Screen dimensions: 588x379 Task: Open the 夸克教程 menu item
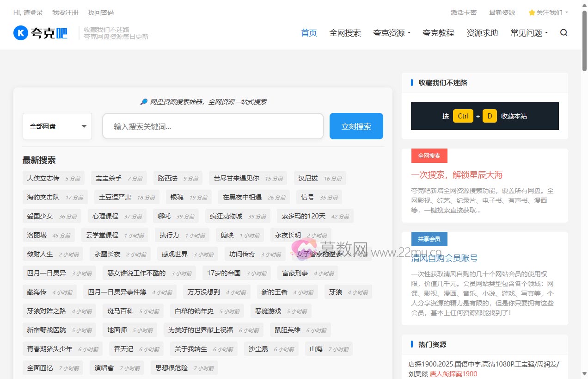438,32
